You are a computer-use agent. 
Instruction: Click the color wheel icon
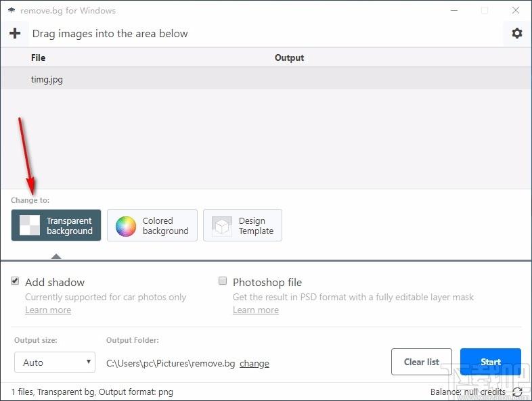pos(126,226)
